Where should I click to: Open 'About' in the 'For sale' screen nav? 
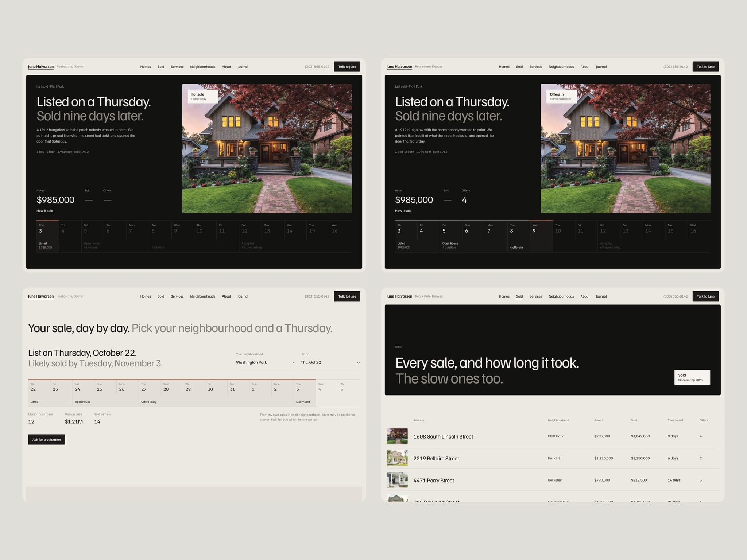(227, 67)
